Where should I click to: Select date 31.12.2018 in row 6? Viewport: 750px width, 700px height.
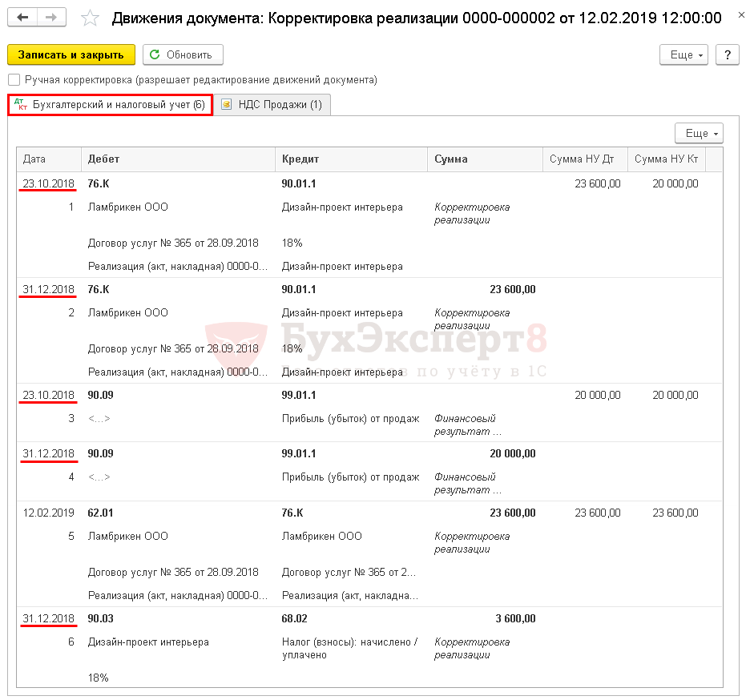[x=48, y=618]
